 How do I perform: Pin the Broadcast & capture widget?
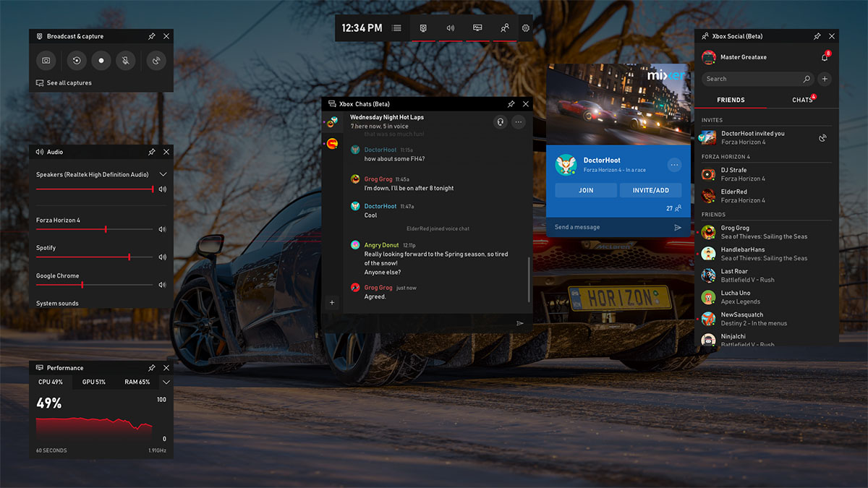coord(152,36)
